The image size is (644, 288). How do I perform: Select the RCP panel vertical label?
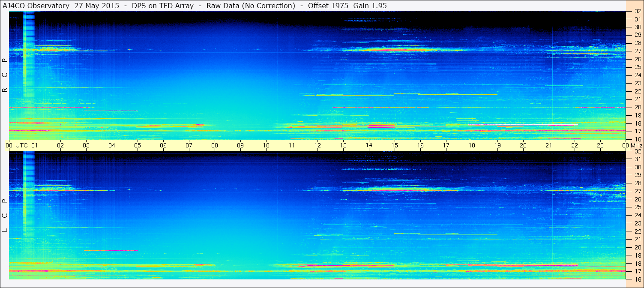pos(5,76)
